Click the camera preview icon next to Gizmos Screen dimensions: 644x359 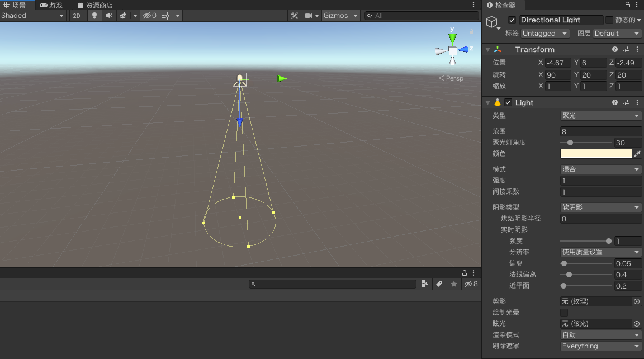click(x=309, y=15)
